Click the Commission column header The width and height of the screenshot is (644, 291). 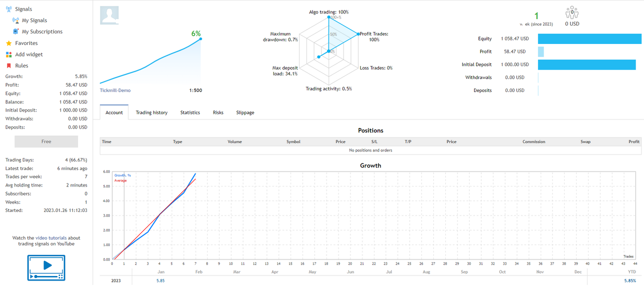[x=534, y=142]
